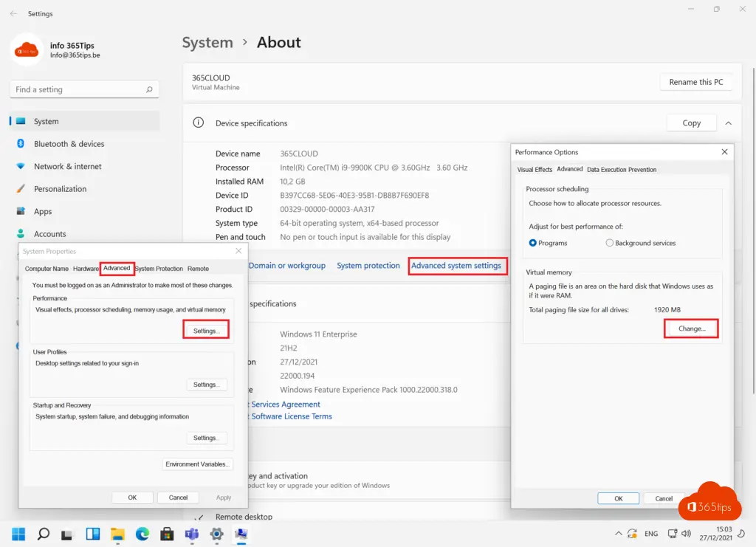Open Environment Variables dialog
The height and width of the screenshot is (547, 756).
click(197, 464)
